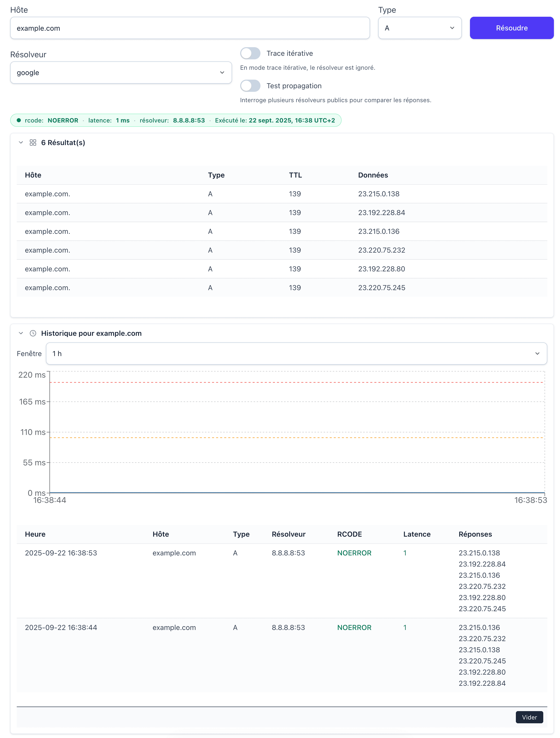Click the clock icon next to Historique

[33, 333]
